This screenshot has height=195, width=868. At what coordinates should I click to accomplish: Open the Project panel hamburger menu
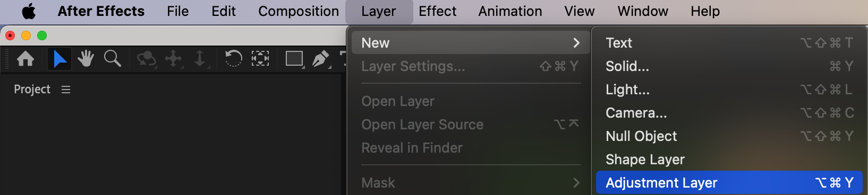tap(66, 90)
